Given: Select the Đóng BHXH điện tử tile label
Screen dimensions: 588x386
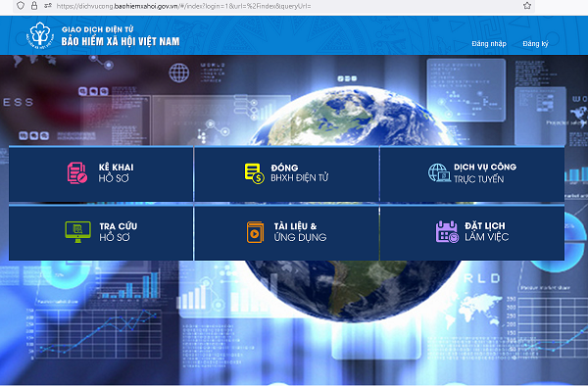Looking at the screenshot, I should point(299,172).
